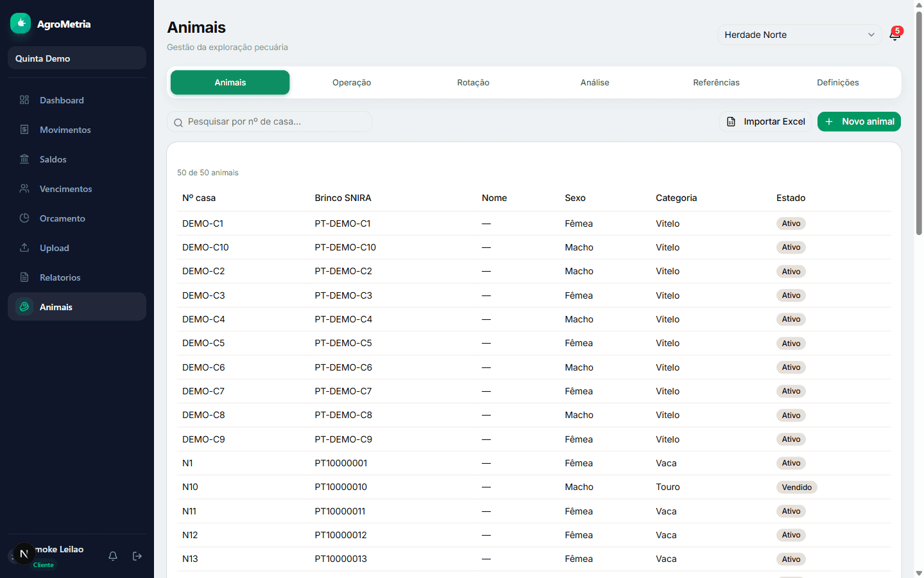The image size is (924, 578).
Task: Select row N13
Action: point(534,559)
